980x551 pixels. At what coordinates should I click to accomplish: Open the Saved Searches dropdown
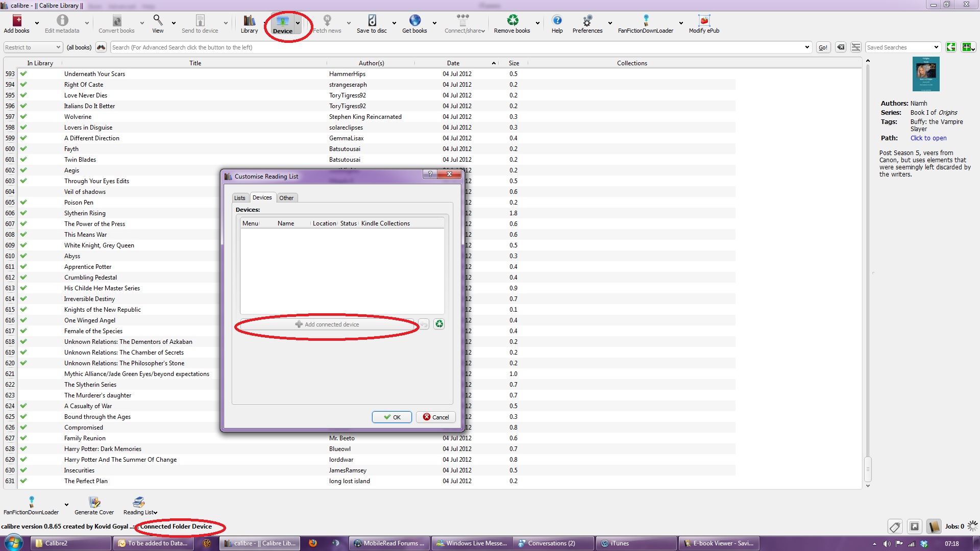pos(936,47)
